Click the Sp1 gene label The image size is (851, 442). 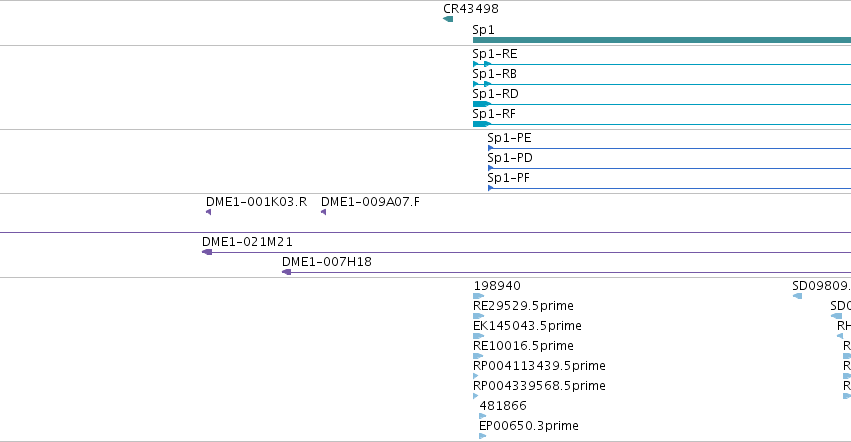point(483,30)
